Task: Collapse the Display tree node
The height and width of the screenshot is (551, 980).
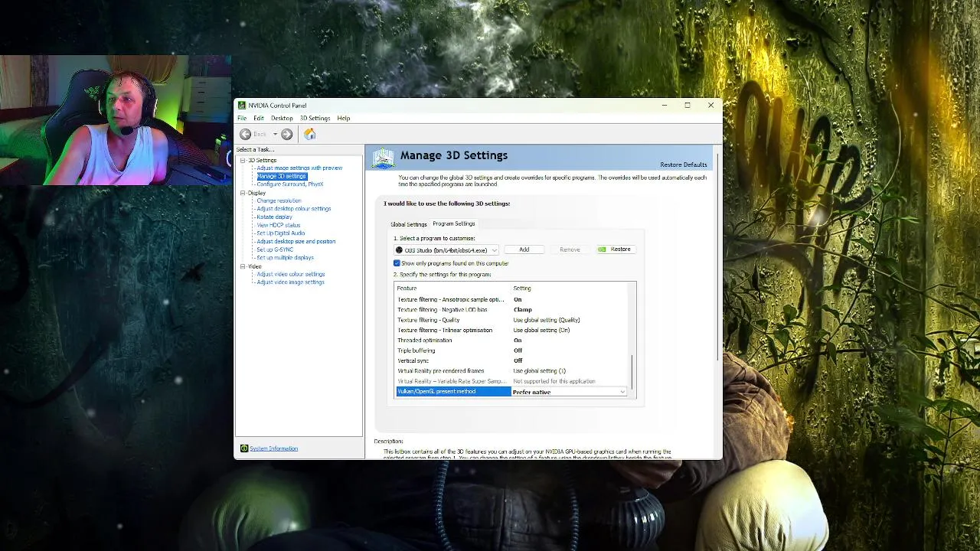Action: tap(243, 193)
